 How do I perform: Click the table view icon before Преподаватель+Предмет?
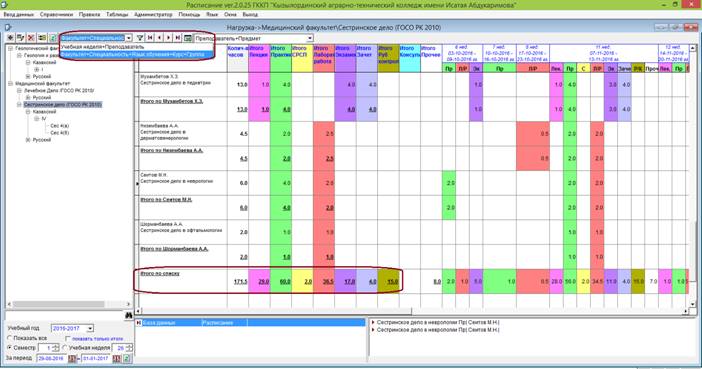click(188, 38)
